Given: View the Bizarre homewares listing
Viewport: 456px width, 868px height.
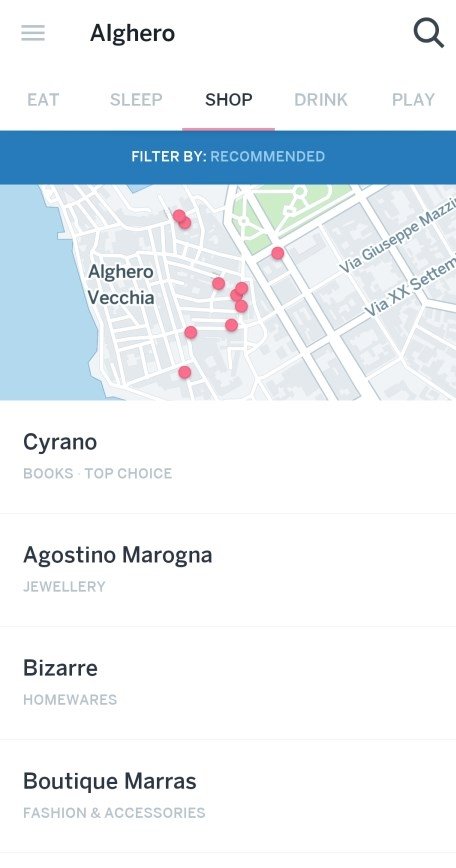Looking at the screenshot, I should (x=228, y=683).
